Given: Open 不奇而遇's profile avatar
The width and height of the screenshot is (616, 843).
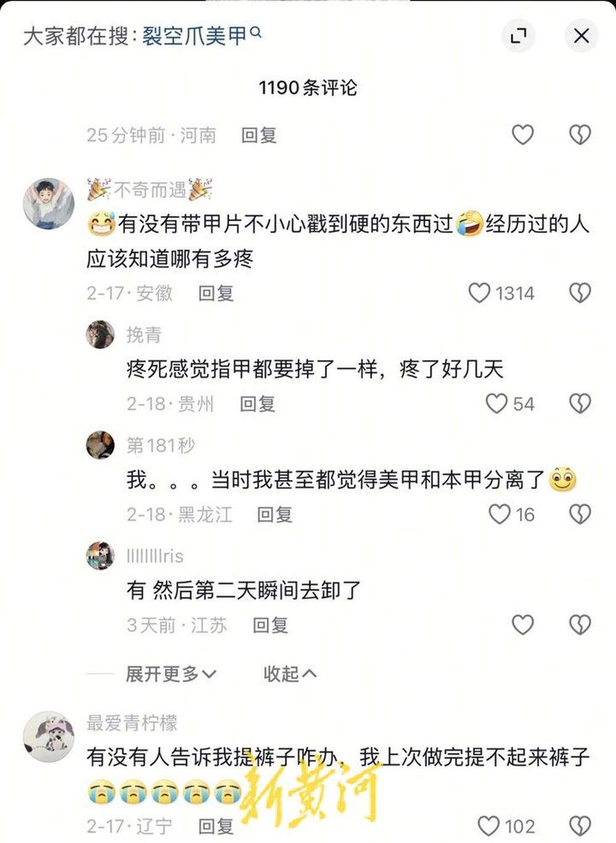Looking at the screenshot, I should coord(48,203).
